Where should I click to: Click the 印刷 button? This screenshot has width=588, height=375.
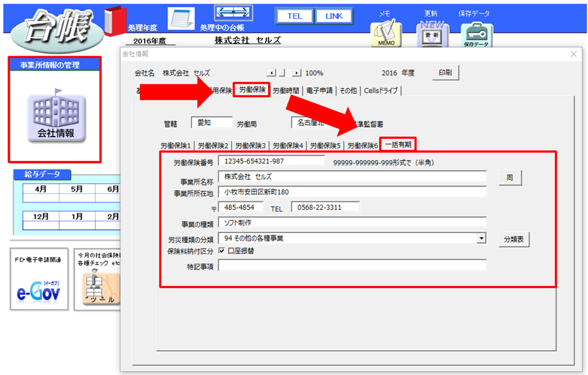pyautogui.click(x=446, y=73)
